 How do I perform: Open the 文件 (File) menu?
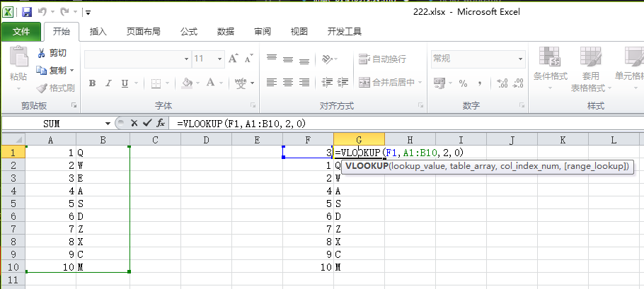click(x=21, y=31)
